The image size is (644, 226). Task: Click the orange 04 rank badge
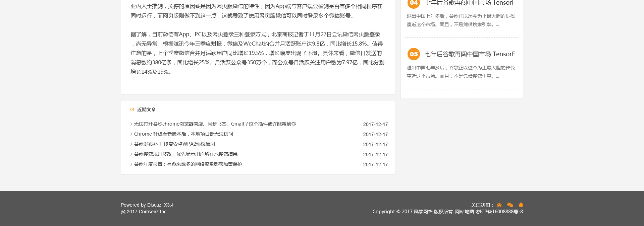[x=414, y=3]
